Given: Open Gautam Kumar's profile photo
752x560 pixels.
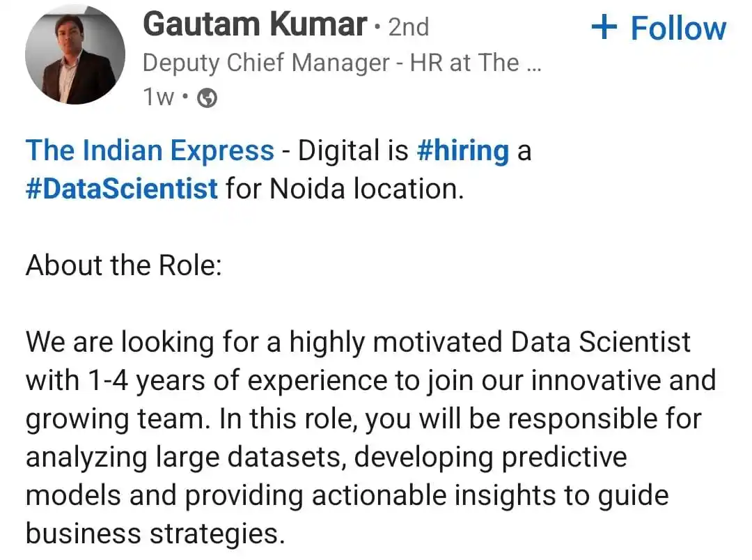Looking at the screenshot, I should 75,54.
